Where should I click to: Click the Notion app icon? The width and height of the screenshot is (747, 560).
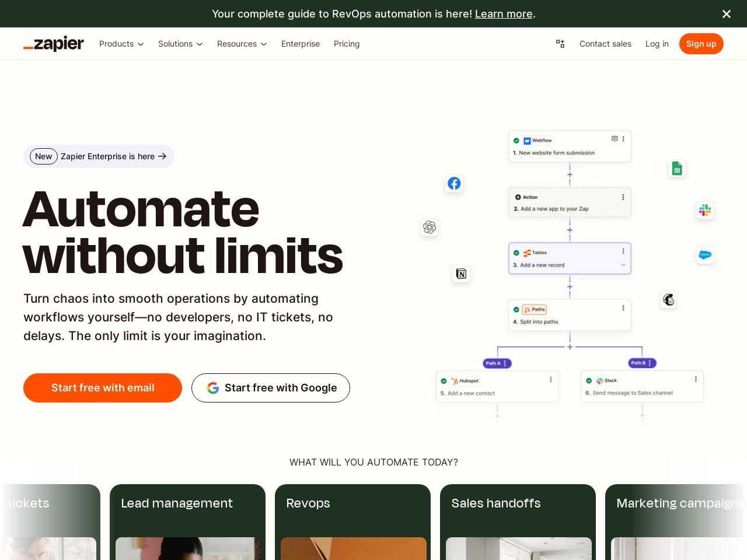tap(461, 274)
